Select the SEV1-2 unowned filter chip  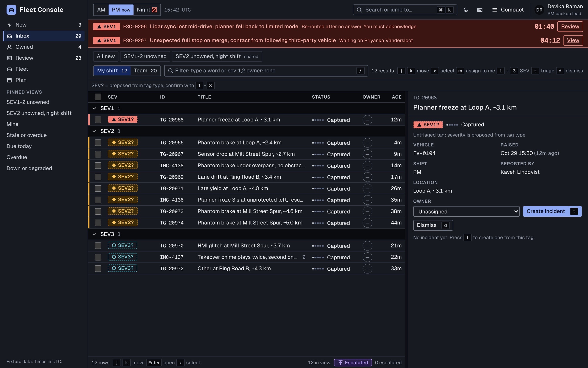click(x=145, y=56)
